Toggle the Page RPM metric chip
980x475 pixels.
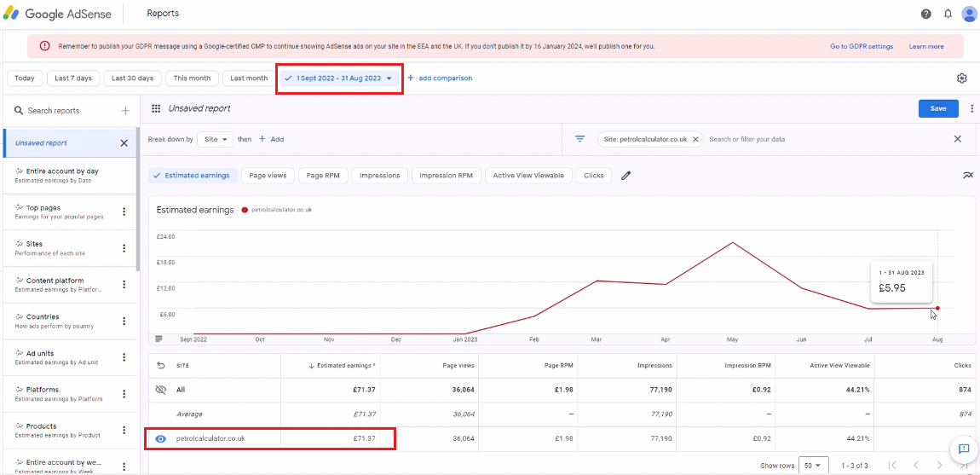[x=323, y=176]
